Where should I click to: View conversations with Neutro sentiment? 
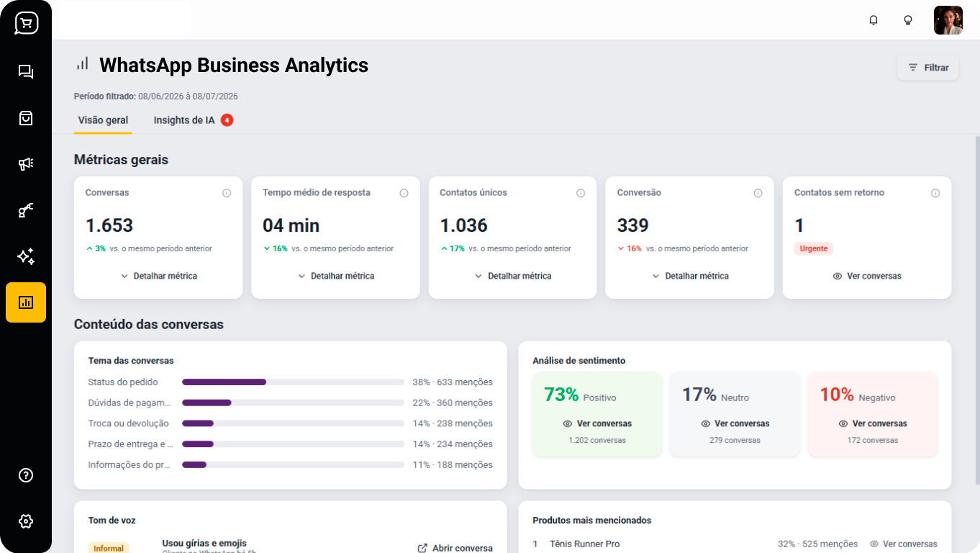click(x=735, y=423)
